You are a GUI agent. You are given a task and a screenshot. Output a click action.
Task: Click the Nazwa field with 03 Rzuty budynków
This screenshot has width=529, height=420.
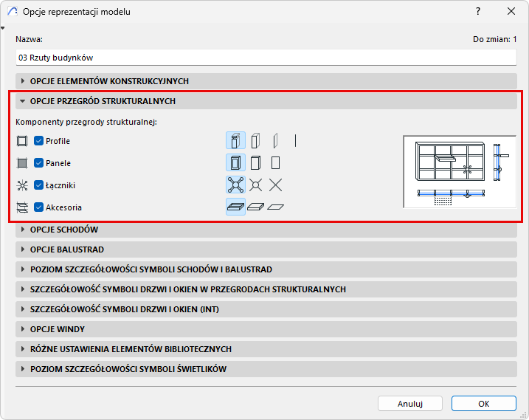coord(266,58)
